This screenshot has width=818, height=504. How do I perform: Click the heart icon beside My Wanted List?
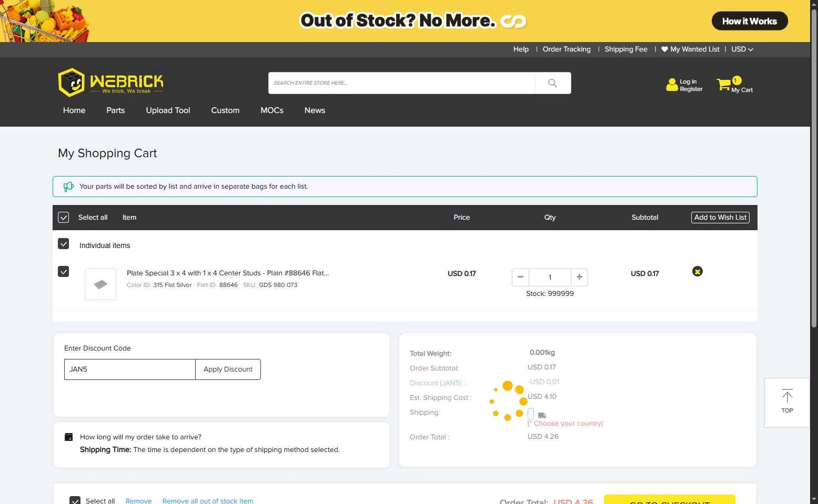(664, 49)
